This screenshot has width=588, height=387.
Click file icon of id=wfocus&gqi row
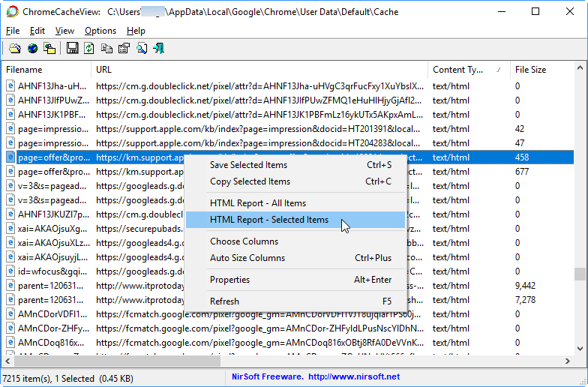click(x=10, y=271)
